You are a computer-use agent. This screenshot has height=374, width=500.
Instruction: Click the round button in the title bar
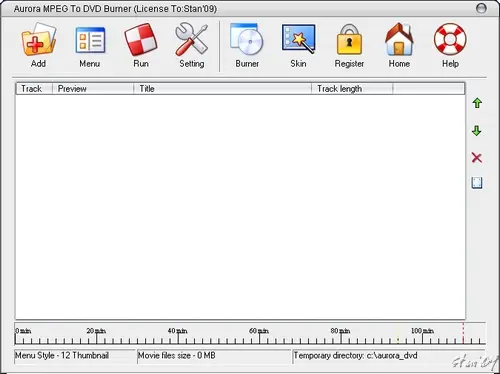tap(481, 8)
